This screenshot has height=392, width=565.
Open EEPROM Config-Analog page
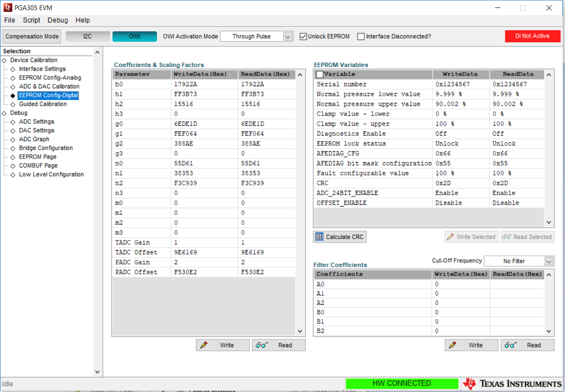50,78
